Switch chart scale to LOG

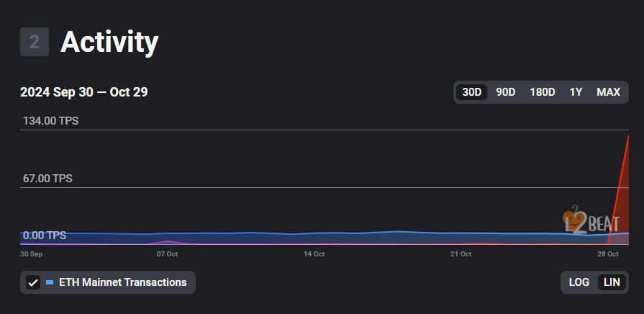[579, 282]
